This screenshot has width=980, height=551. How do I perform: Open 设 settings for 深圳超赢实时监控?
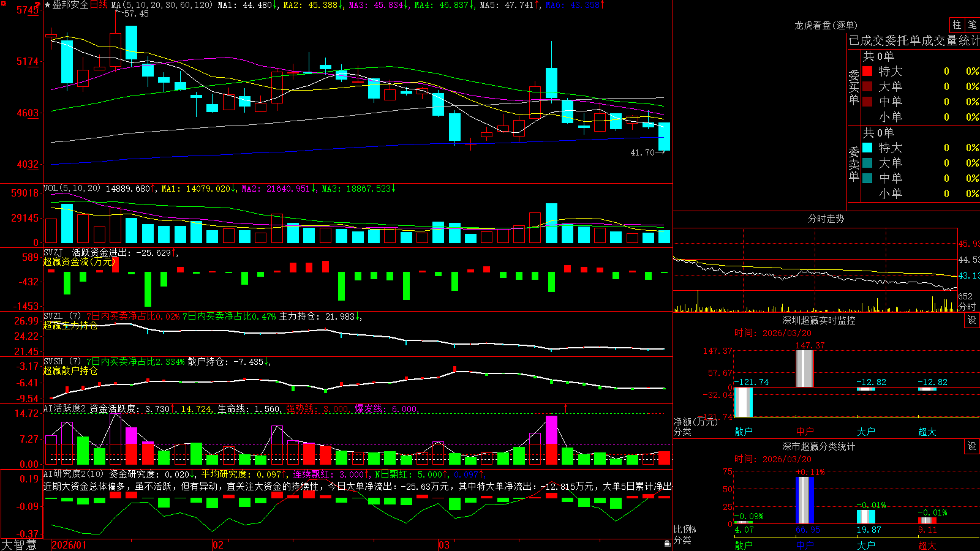click(972, 320)
